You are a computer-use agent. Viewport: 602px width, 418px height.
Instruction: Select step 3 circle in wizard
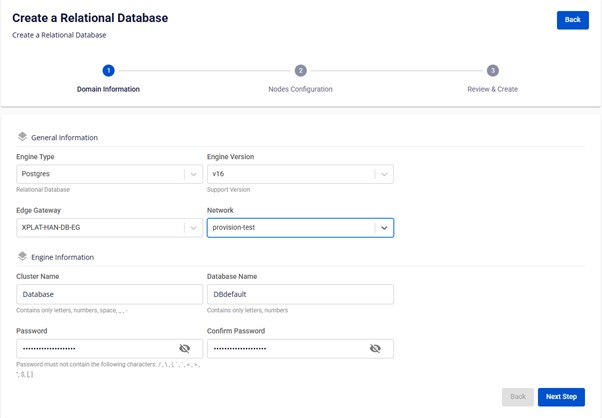coord(493,71)
